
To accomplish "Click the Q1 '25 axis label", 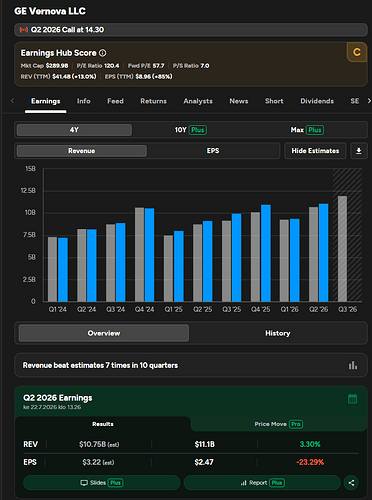I will 173,309.
